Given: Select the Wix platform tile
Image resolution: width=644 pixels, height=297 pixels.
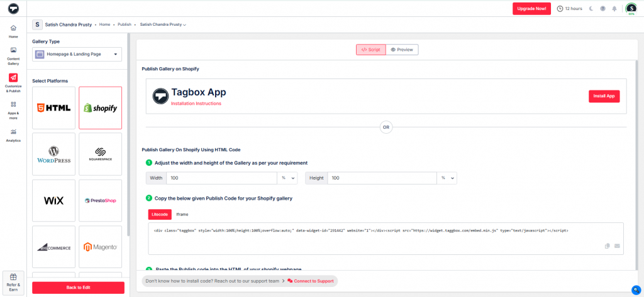Looking at the screenshot, I should pos(54,200).
